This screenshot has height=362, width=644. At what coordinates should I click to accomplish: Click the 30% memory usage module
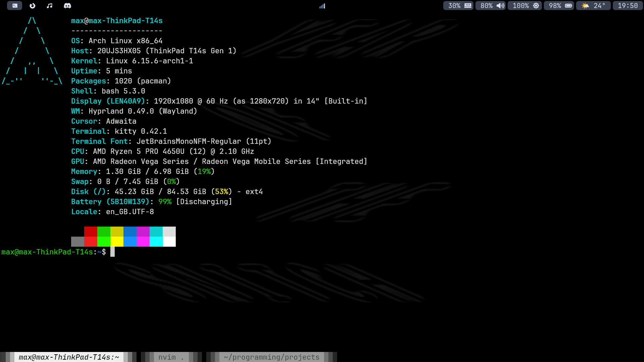tap(458, 6)
